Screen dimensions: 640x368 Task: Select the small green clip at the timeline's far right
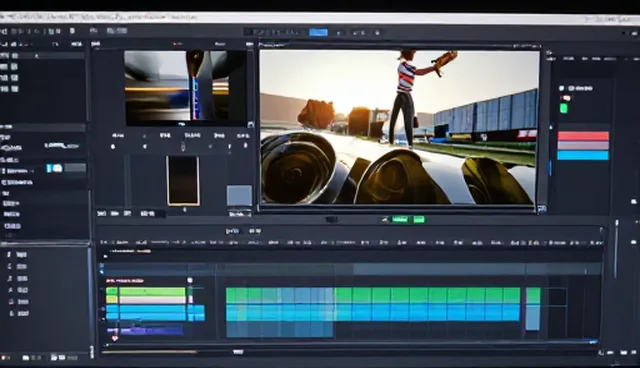(533, 295)
